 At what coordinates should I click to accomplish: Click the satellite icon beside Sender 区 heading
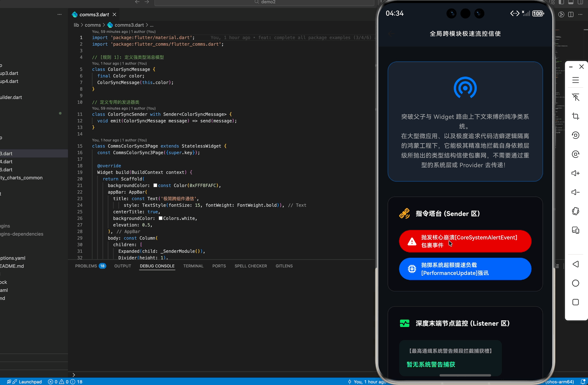tap(404, 213)
